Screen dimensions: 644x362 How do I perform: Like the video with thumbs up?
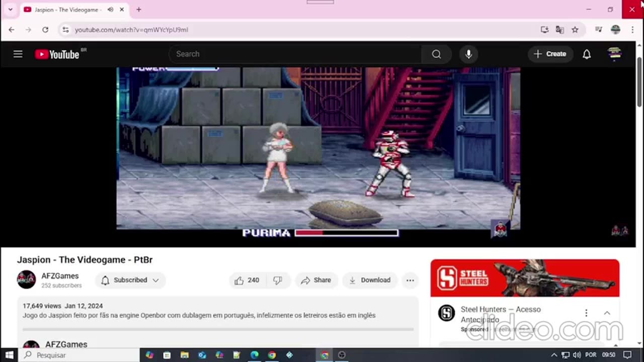247,280
